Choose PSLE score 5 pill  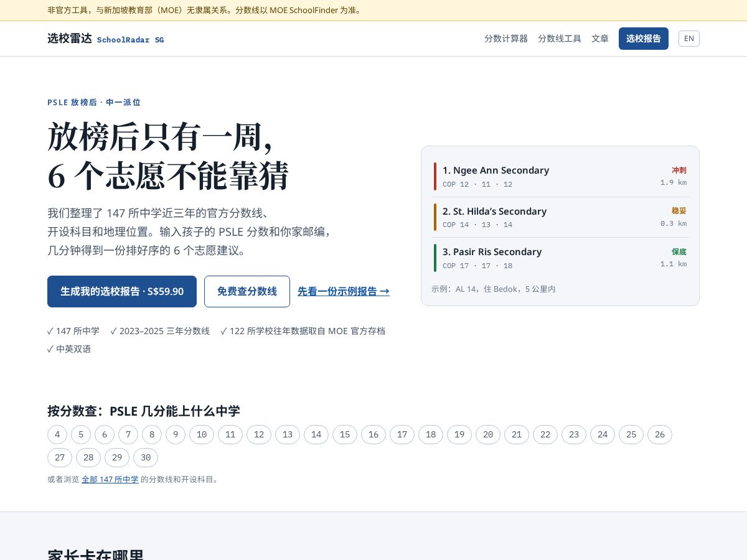click(x=81, y=434)
